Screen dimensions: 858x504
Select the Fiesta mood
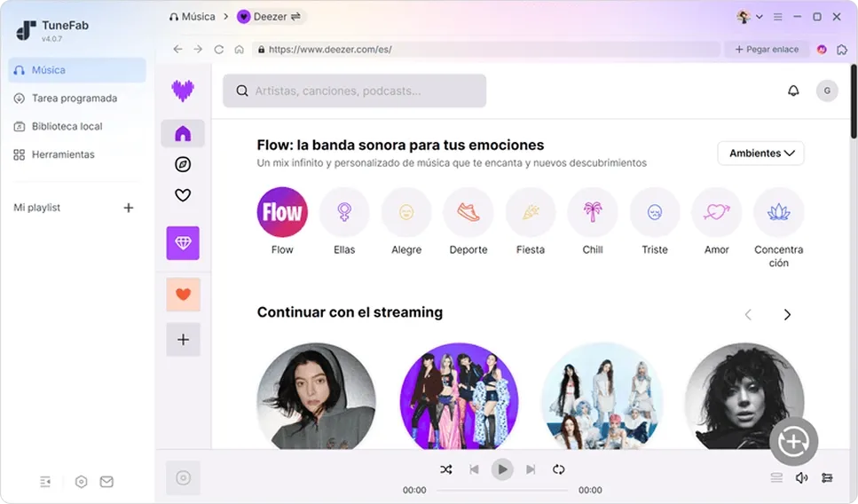[531, 212]
